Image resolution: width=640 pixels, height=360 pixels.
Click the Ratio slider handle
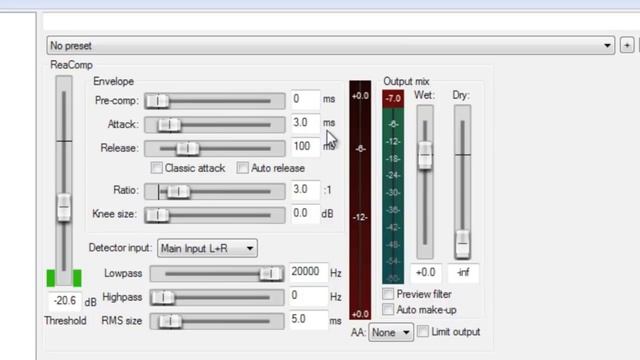coord(178,191)
